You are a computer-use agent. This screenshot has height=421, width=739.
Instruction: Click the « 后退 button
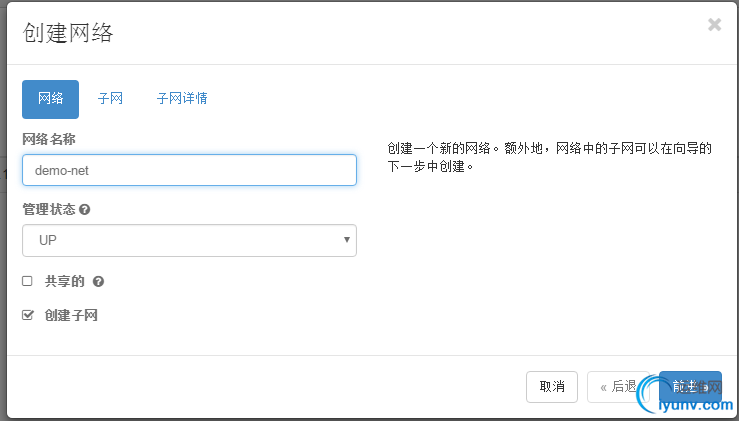coord(618,387)
